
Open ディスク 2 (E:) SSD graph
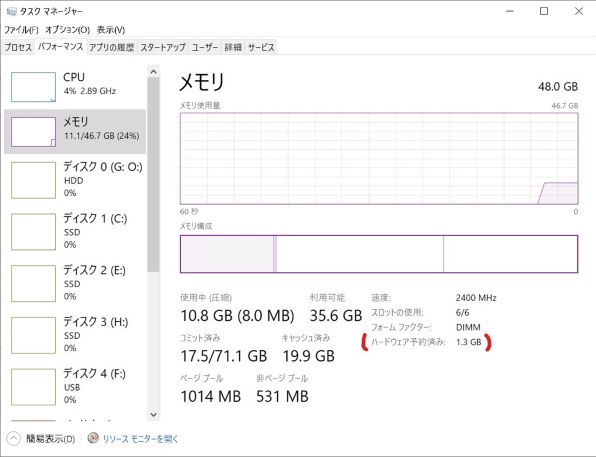75,283
